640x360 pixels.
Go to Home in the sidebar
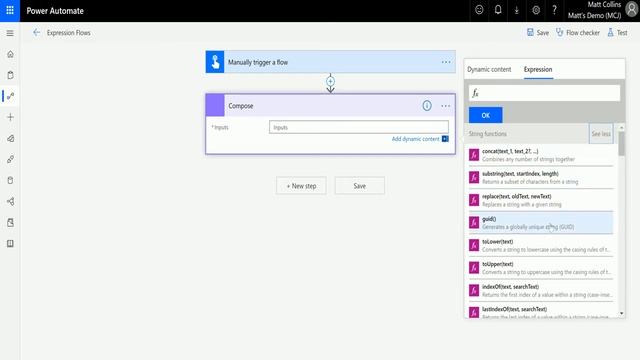tap(10, 54)
